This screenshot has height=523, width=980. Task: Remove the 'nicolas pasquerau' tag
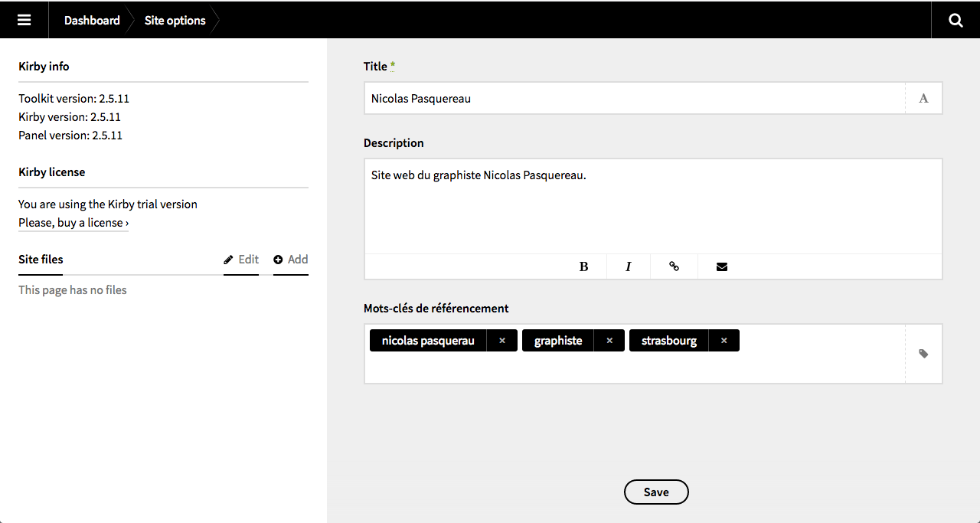click(x=502, y=341)
